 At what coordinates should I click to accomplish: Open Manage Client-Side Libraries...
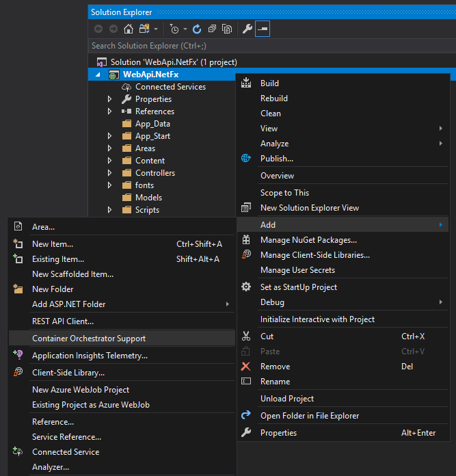tap(343, 255)
